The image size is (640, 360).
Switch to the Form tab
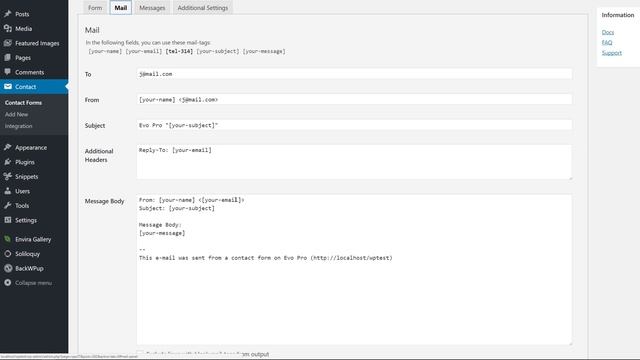click(x=95, y=8)
